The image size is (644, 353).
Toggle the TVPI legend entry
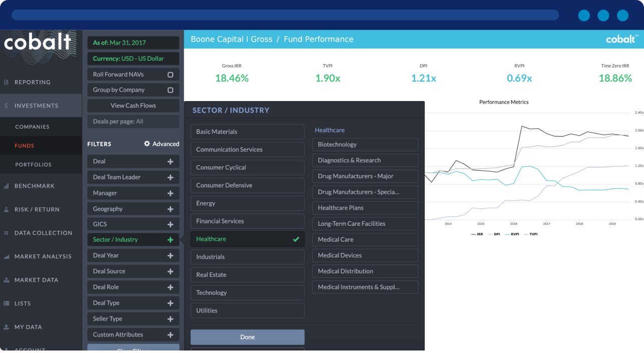click(530, 234)
